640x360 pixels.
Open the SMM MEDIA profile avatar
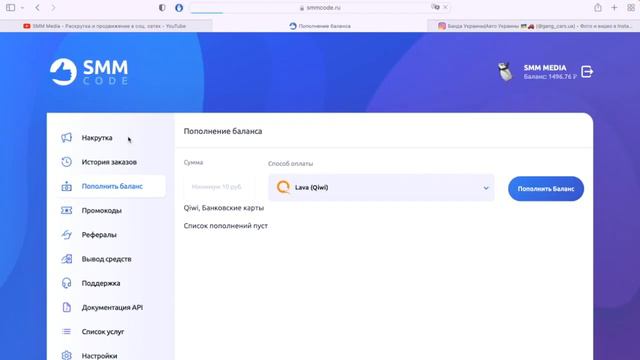tap(505, 72)
